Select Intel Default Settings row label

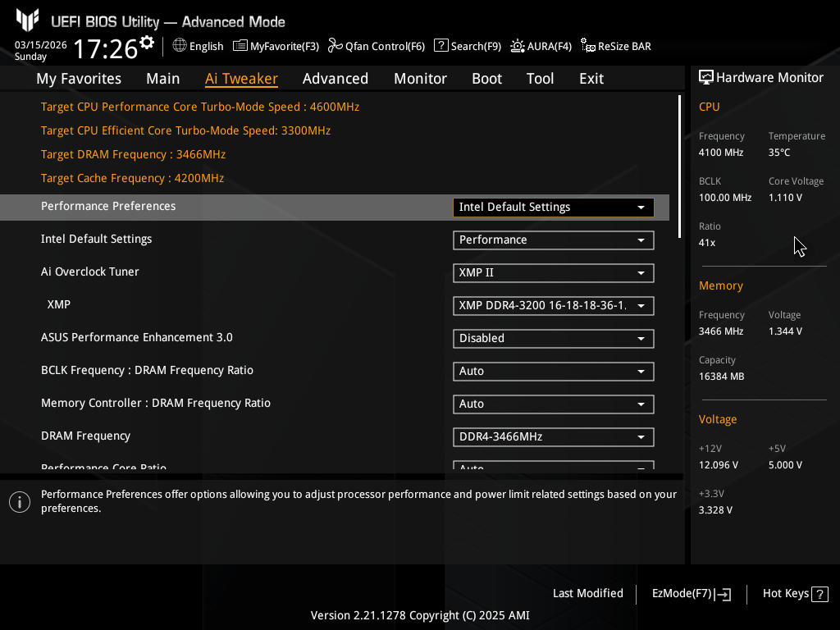[x=97, y=239]
